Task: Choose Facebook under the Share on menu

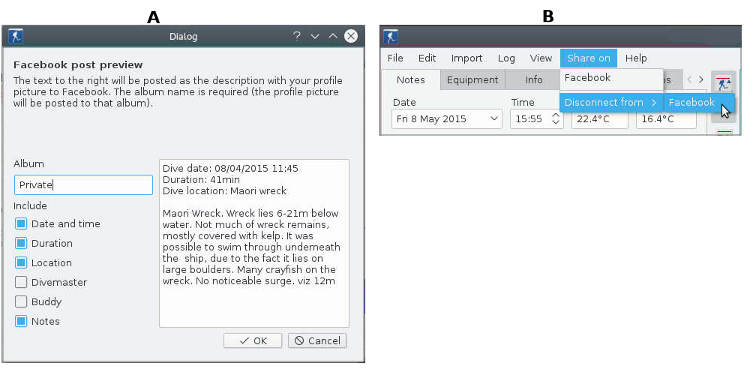Action: (x=611, y=77)
